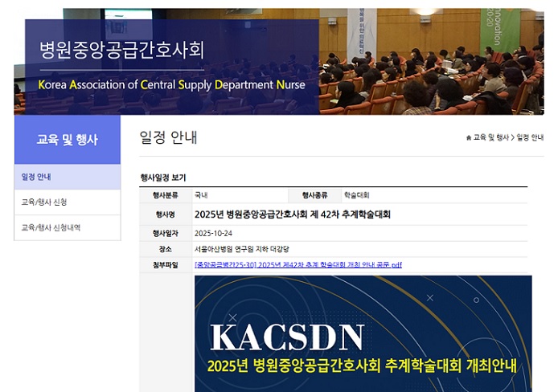Go to 교육/행사 신청내역 in the sidebar
The width and height of the screenshot is (558, 392).
click(51, 227)
